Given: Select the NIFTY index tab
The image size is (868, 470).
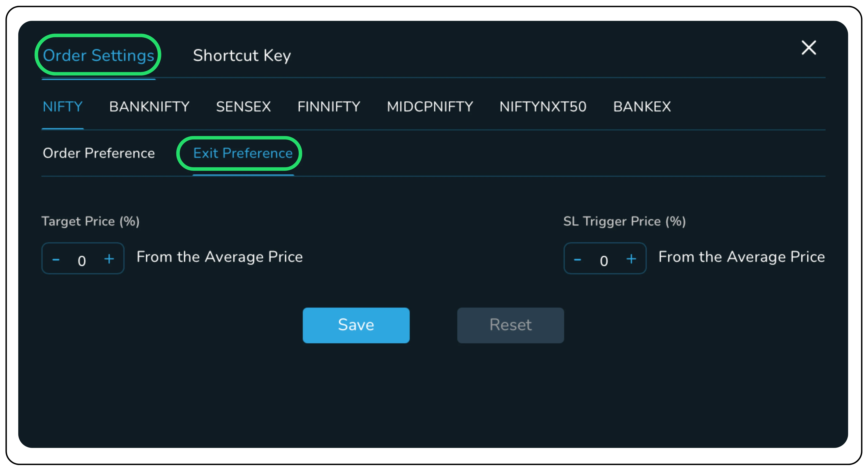Looking at the screenshot, I should tap(62, 107).
